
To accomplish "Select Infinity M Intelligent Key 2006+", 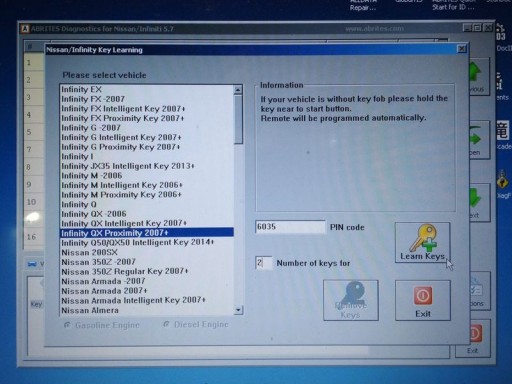I will (147, 185).
